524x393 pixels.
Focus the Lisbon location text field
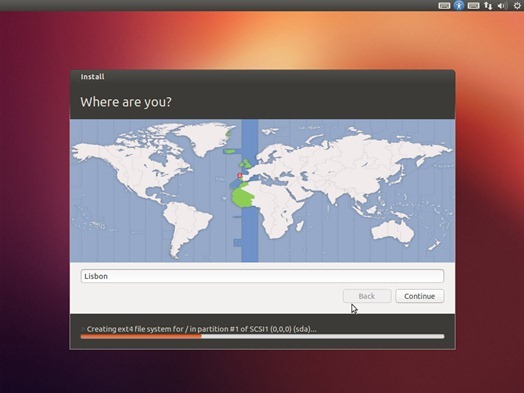(262, 276)
